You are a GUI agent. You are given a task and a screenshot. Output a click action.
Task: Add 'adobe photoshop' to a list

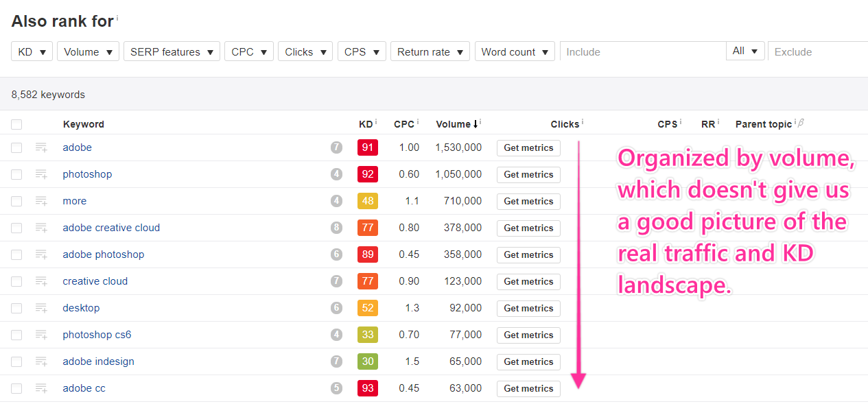41,254
